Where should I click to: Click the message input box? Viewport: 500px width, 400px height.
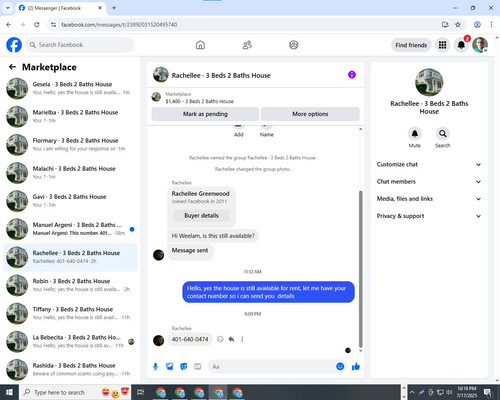pos(277,367)
